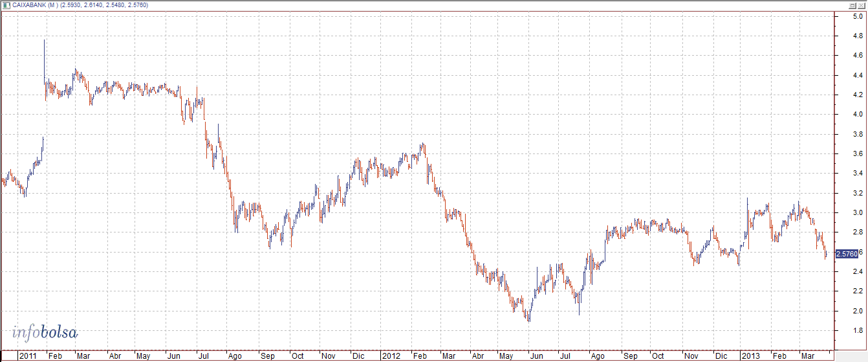
Task: Click the 2.4 price axis label
Action: 858,272
